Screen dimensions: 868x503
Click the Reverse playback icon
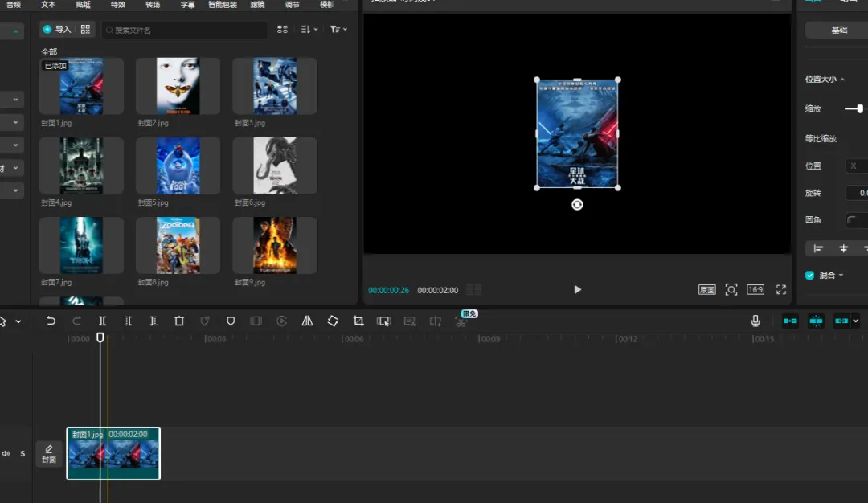[x=282, y=321]
